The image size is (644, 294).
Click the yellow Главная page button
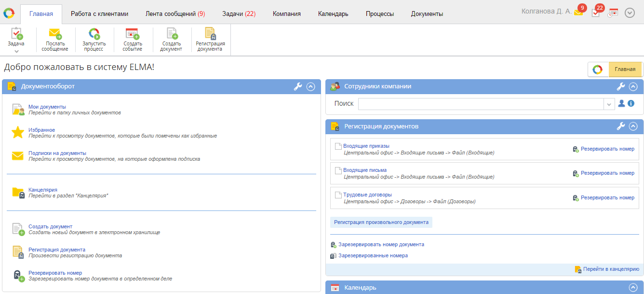click(x=625, y=70)
